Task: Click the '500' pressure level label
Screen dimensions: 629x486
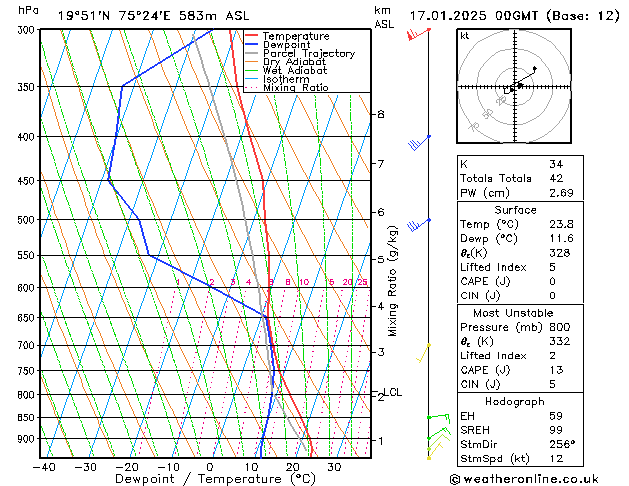Action: point(28,220)
